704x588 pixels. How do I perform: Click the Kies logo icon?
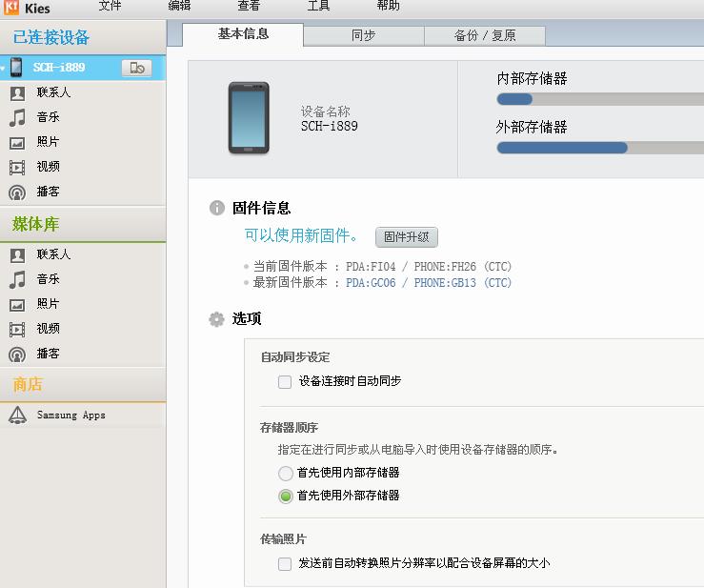[x=10, y=7]
